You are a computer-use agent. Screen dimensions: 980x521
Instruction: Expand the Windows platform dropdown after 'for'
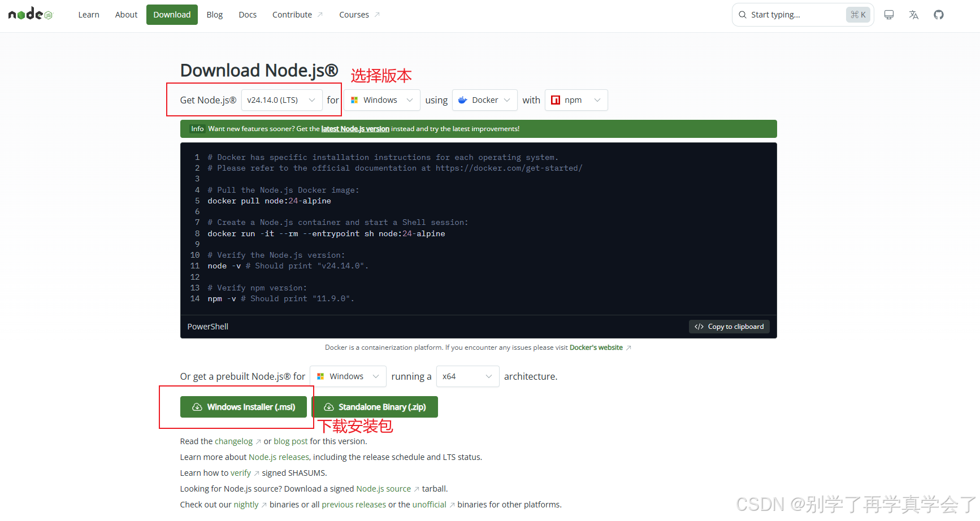point(382,100)
